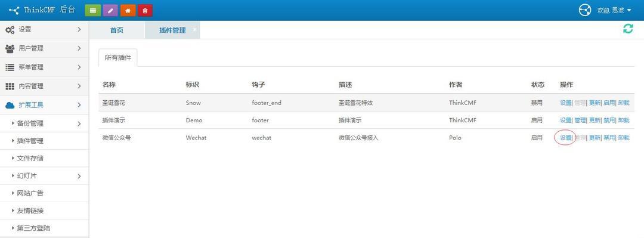The width and height of the screenshot is (644, 238).
Task: Expand the 菜单管理 sidebar chevron
Action: pyautogui.click(x=79, y=67)
